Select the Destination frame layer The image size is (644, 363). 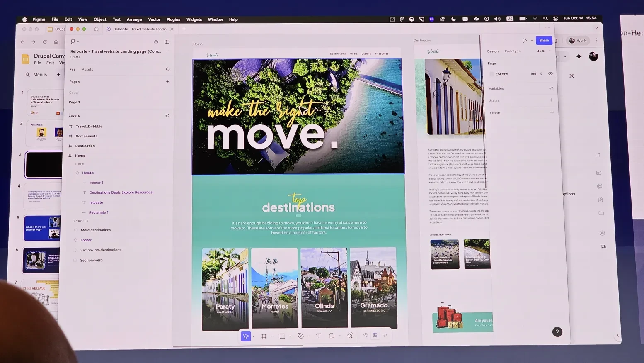85,146
